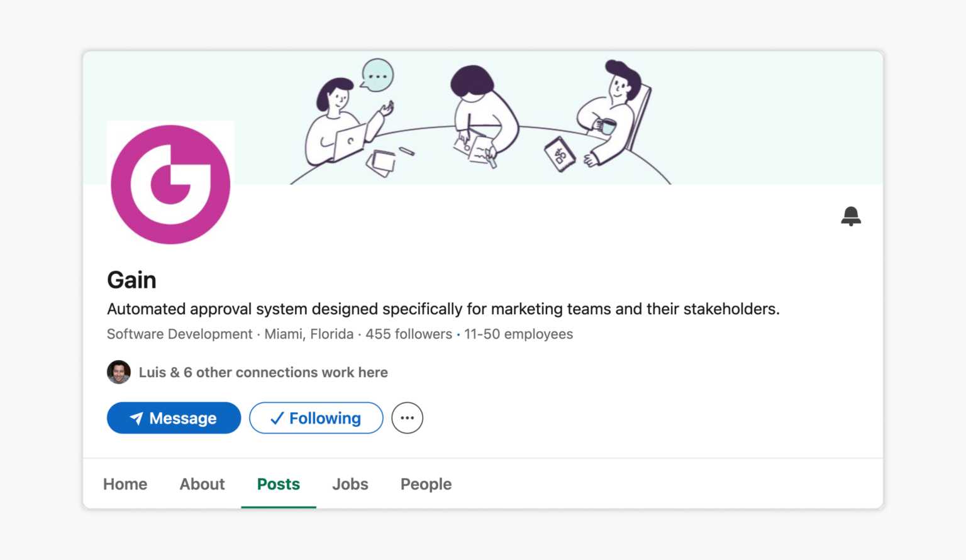Viewport: 966px width, 560px height.
Task: Click the meeting illustration cover banner
Action: tap(483, 118)
